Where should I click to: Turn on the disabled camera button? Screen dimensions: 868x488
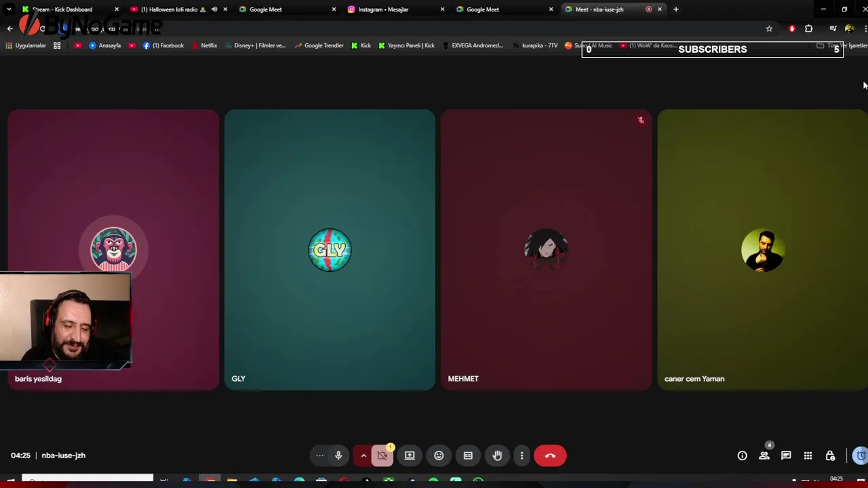tap(382, 455)
